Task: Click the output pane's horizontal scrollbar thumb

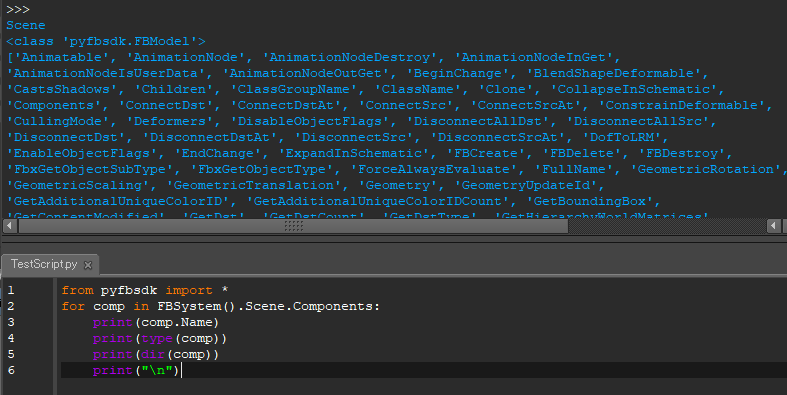Action: 294,226
